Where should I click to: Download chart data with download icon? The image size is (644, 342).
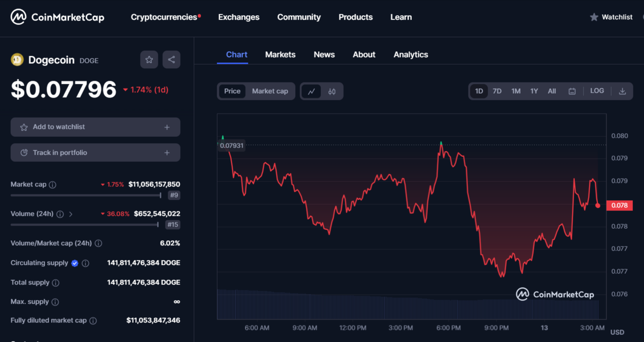click(623, 91)
